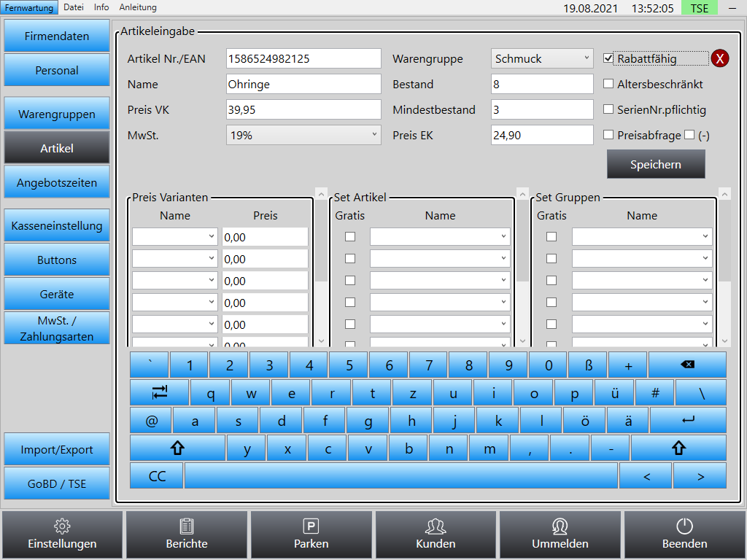Screen dimensions: 747x560
Task: Click Set Artikel scrollbar up arrow
Action: [522, 194]
